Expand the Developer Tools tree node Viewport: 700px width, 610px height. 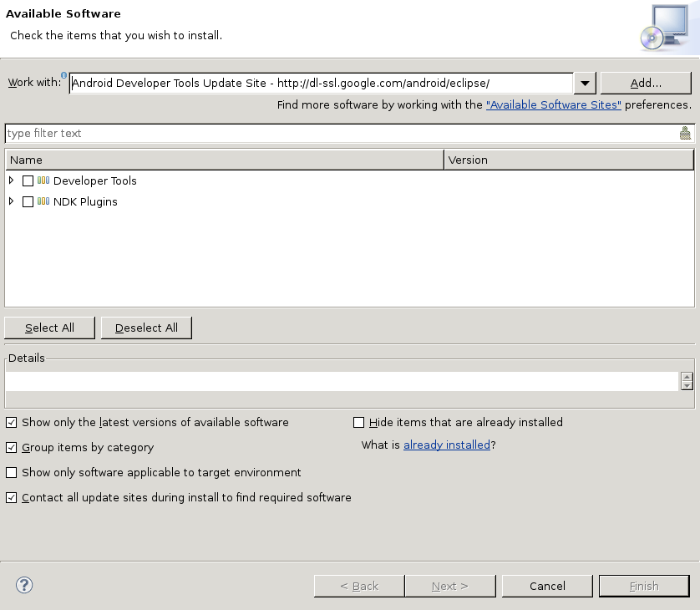(x=12, y=180)
